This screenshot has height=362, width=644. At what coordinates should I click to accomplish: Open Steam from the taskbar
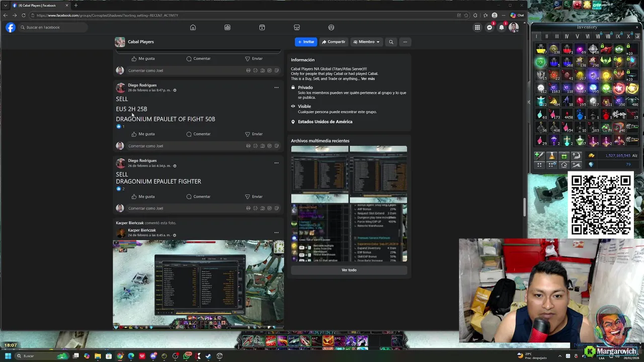pos(208,356)
